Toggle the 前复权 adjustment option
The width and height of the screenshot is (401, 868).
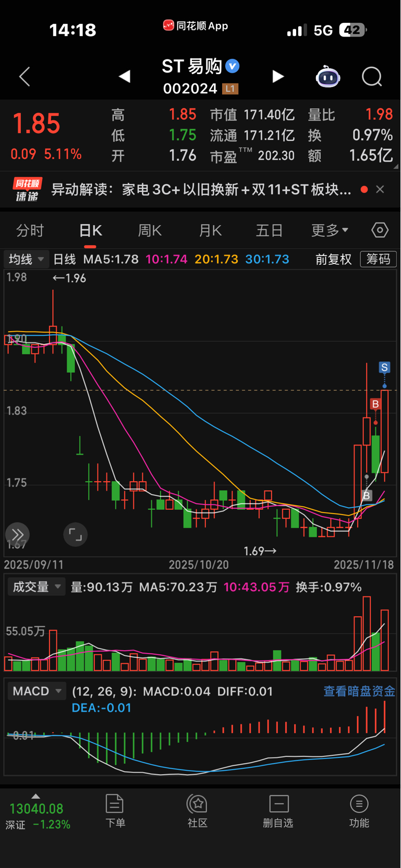[334, 259]
